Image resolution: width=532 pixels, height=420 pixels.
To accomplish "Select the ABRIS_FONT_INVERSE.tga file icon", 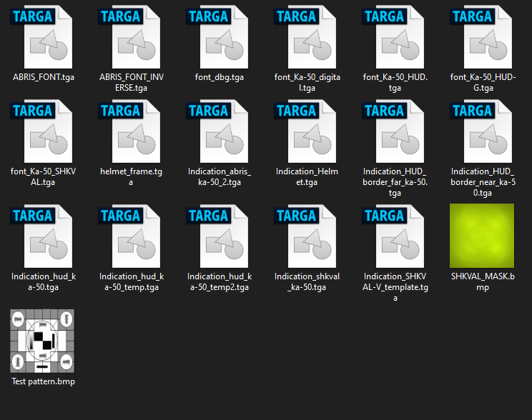I will (129, 36).
